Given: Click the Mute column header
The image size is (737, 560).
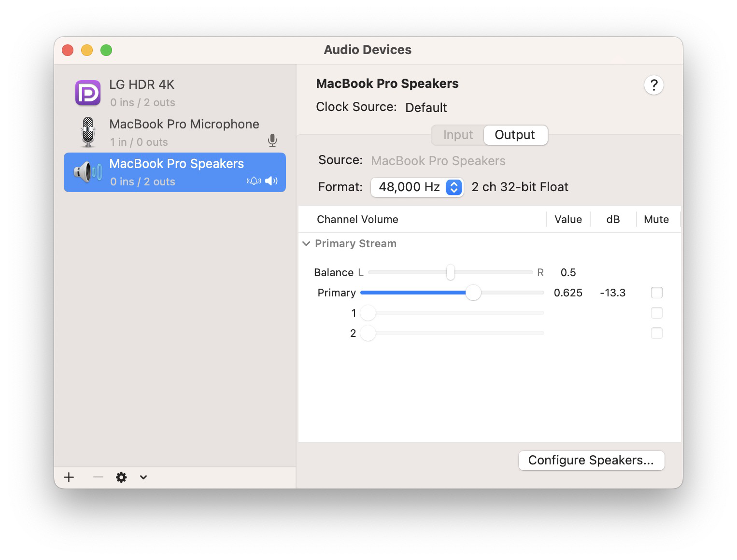Looking at the screenshot, I should tap(656, 220).
